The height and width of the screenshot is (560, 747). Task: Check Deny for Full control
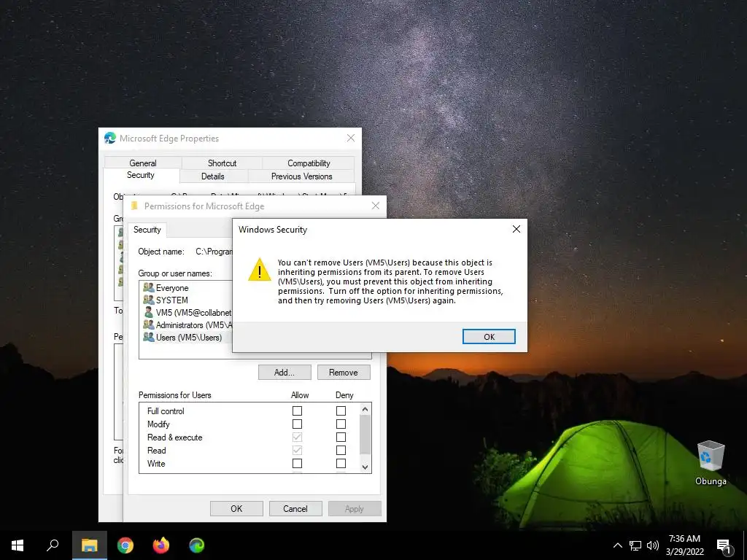tap(341, 411)
